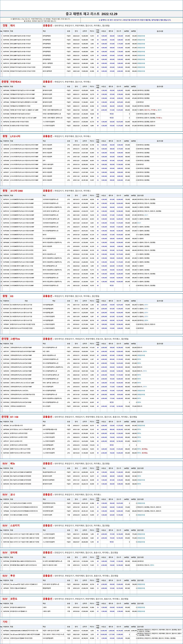Click the '색상' header in the 스포티지 table
The width and height of the screenshot is (183, 644).
[44, 530]
